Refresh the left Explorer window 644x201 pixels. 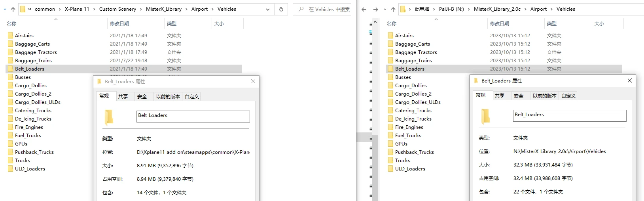tap(281, 9)
